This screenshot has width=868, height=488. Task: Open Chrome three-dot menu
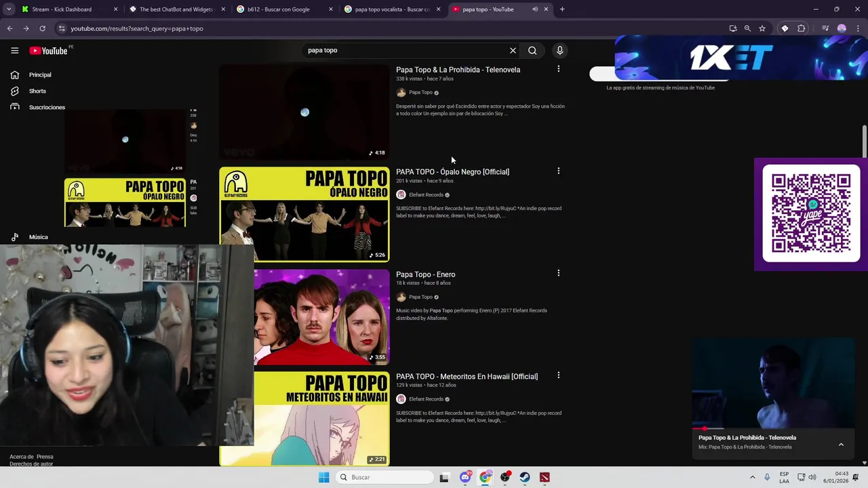858,28
